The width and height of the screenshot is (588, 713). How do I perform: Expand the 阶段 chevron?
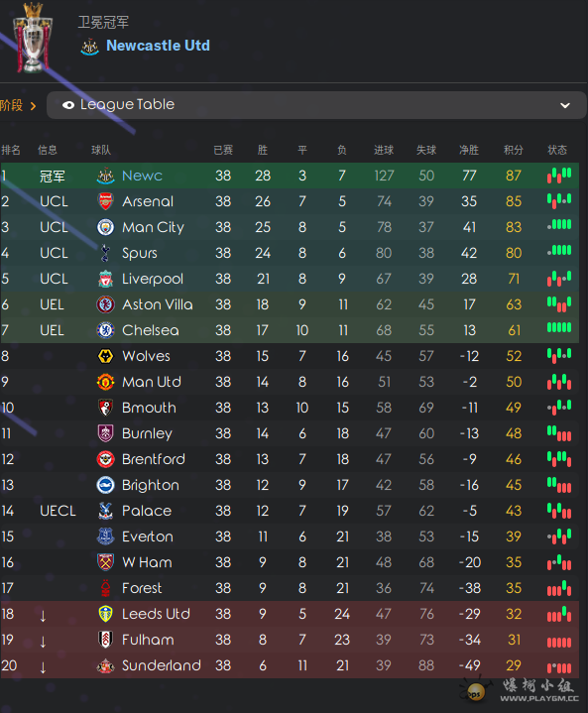click(x=33, y=106)
